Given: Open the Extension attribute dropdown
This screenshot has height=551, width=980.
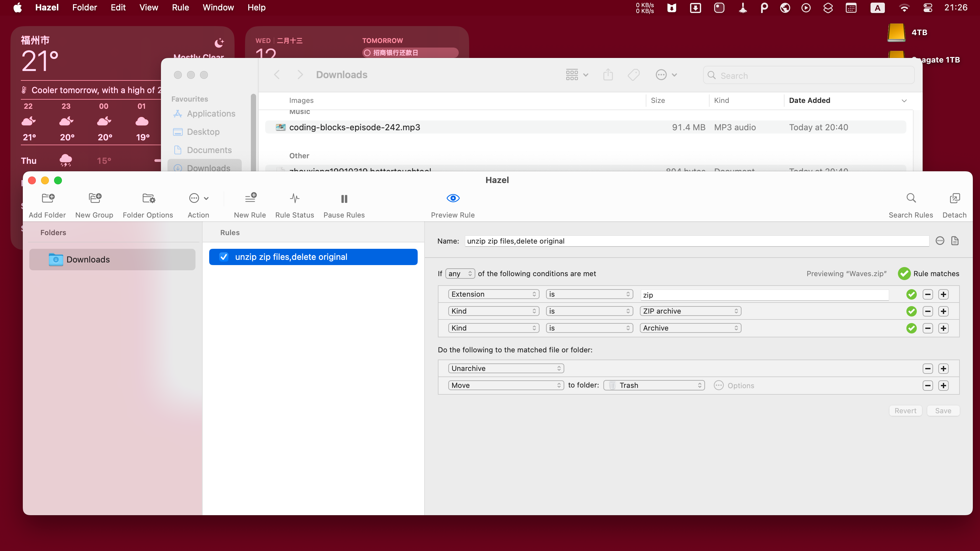Looking at the screenshot, I should click(494, 294).
